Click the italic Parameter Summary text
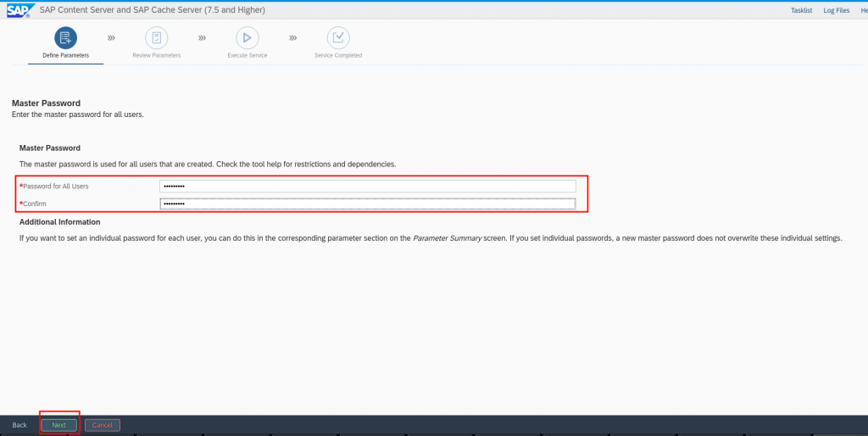This screenshot has width=868, height=436. pos(443,238)
